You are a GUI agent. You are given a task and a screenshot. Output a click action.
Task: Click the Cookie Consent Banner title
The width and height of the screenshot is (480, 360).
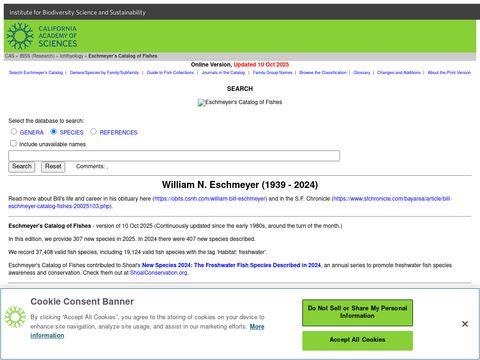[x=82, y=302]
